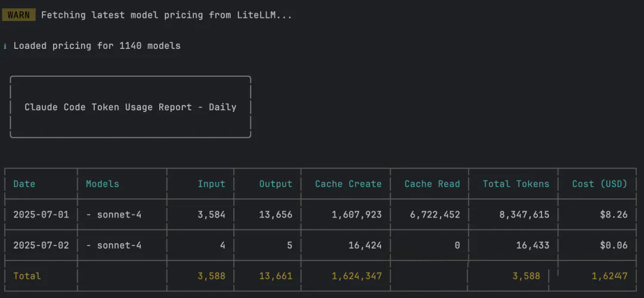This screenshot has width=644, height=298.
Task: Click the Total row label
Action: (x=27, y=276)
